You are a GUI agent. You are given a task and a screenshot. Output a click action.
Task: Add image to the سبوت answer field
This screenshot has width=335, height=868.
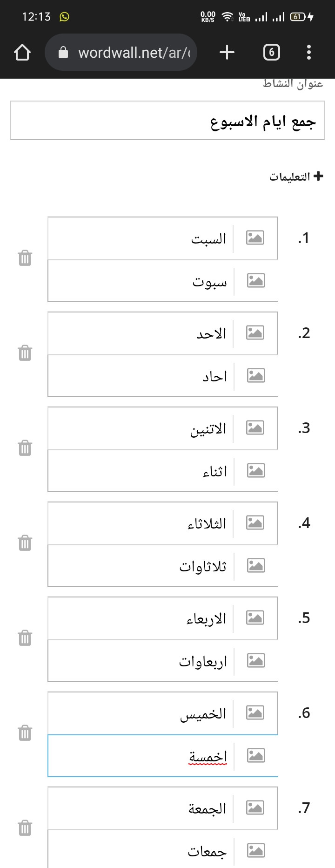pos(255,281)
